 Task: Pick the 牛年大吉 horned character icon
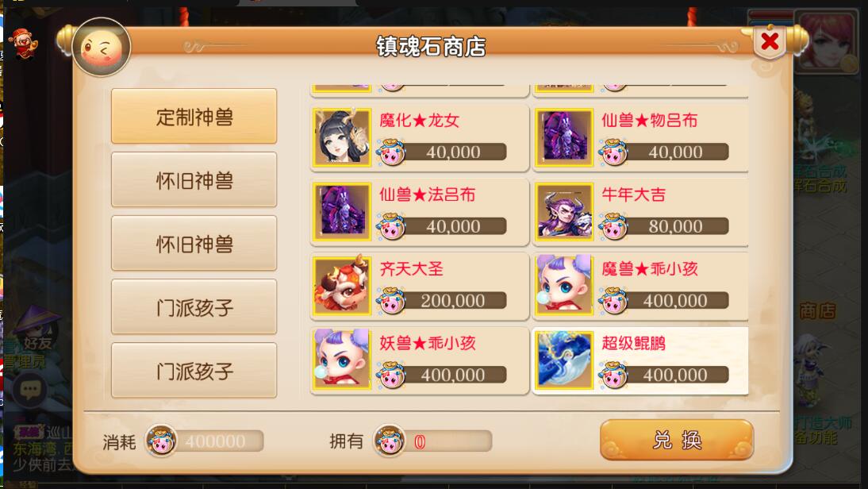tap(564, 211)
